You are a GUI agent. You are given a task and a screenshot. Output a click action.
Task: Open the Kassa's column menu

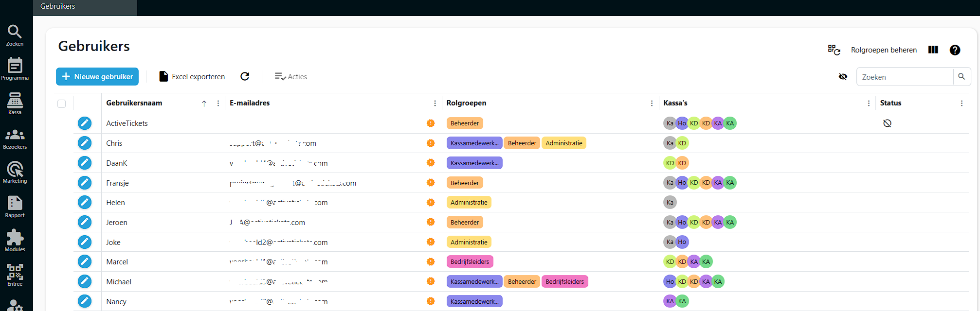(x=869, y=103)
